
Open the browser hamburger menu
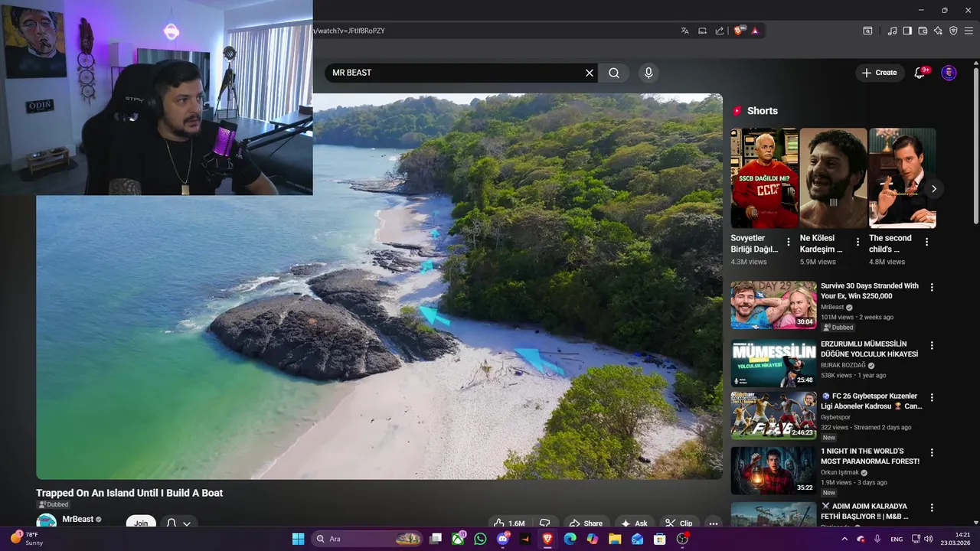tap(969, 31)
